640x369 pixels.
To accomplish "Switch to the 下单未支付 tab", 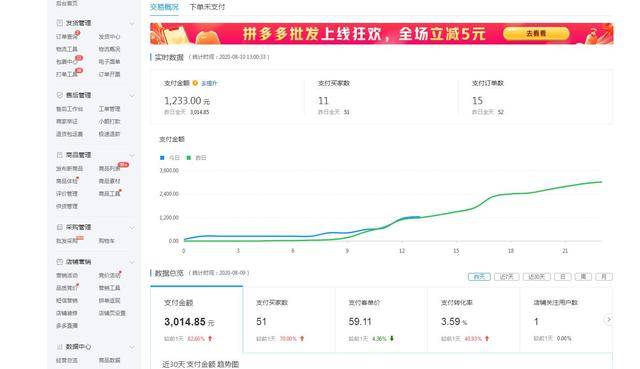I will tap(207, 7).
